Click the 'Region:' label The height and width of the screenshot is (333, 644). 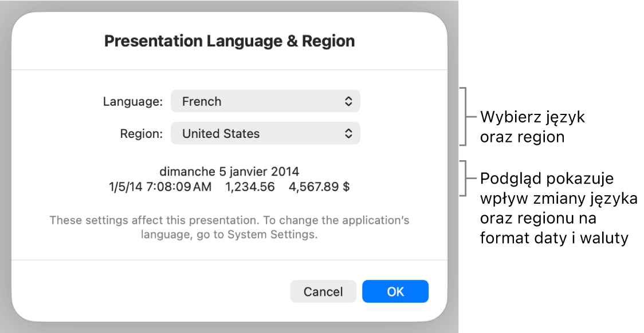(142, 134)
